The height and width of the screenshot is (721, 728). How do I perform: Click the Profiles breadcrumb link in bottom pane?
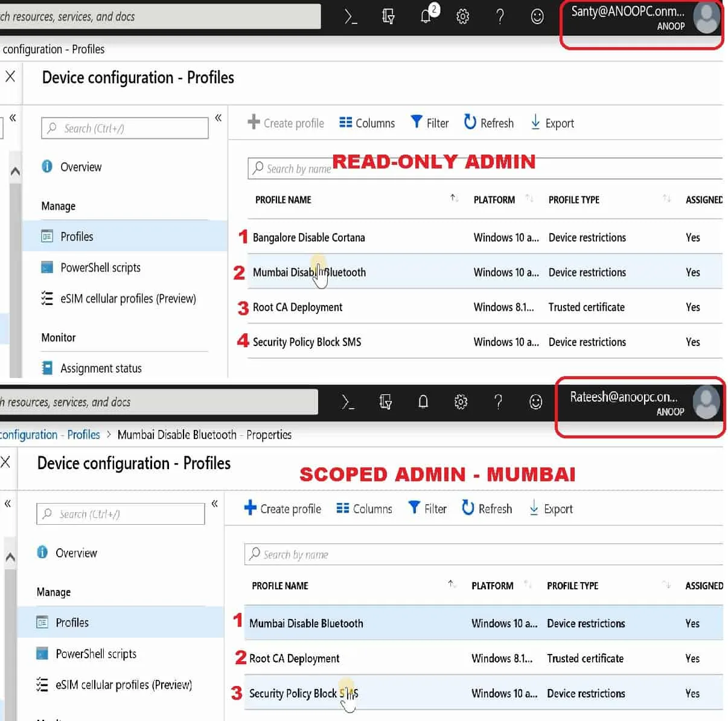[83, 435]
